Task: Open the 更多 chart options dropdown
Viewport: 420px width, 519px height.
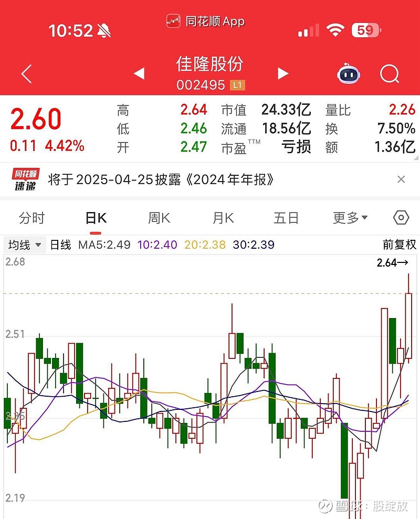Action: pyautogui.click(x=349, y=217)
